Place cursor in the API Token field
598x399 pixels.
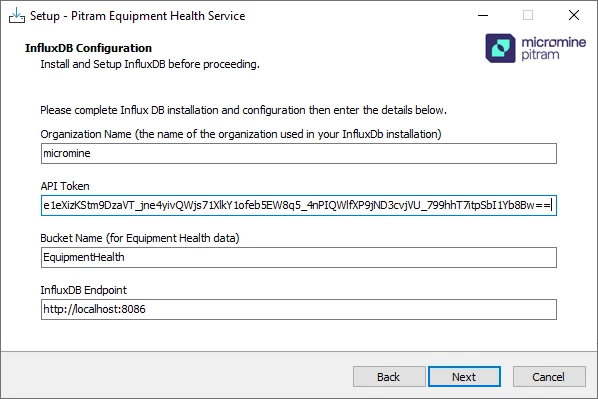299,205
